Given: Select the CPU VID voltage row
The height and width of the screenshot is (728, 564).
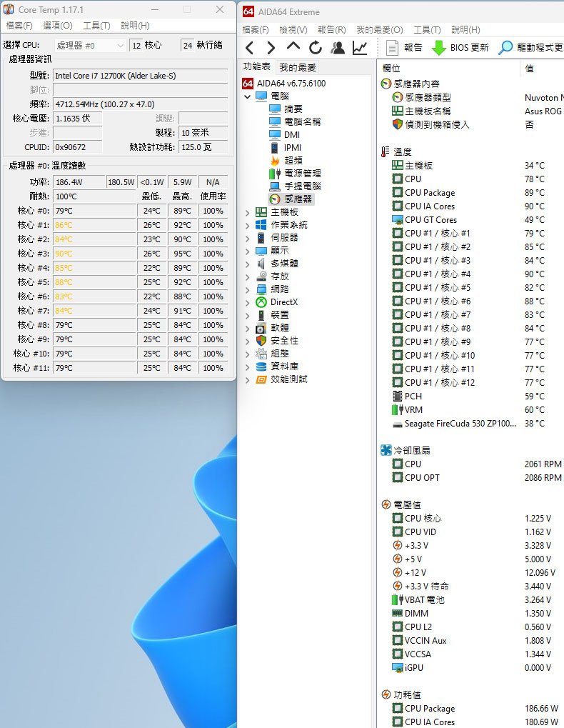Looking at the screenshot, I should coord(471,532).
